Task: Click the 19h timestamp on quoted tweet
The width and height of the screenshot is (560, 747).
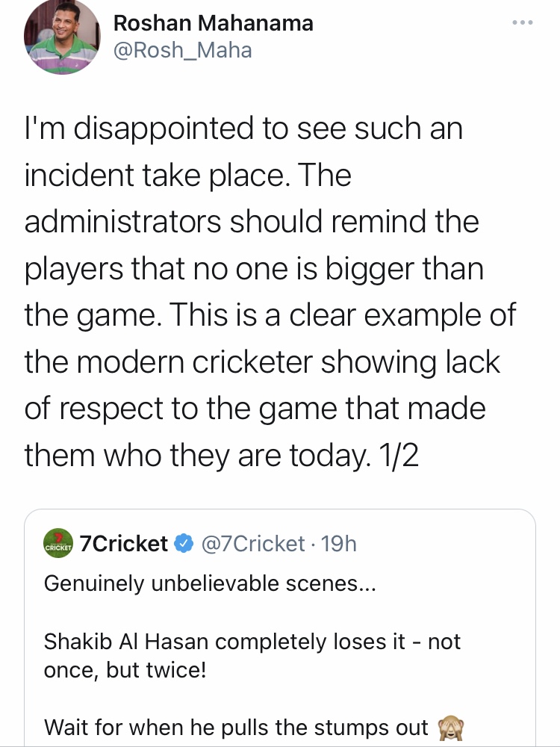Action: [338, 544]
